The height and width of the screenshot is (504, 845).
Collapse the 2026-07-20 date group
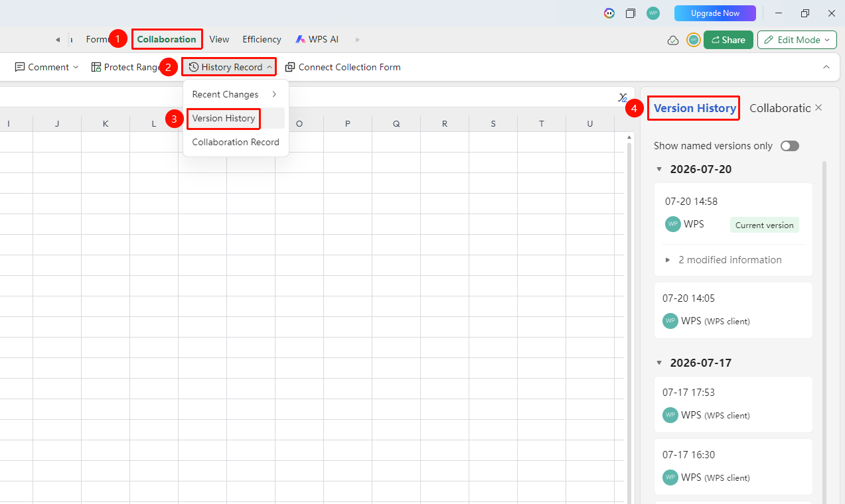(x=659, y=169)
